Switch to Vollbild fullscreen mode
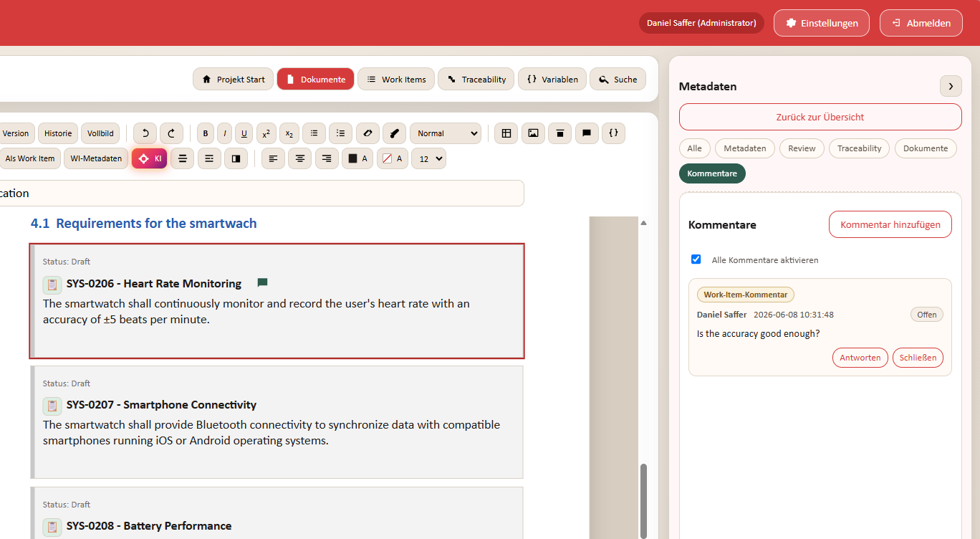Viewport: 980px width, 539px height. pyautogui.click(x=100, y=133)
